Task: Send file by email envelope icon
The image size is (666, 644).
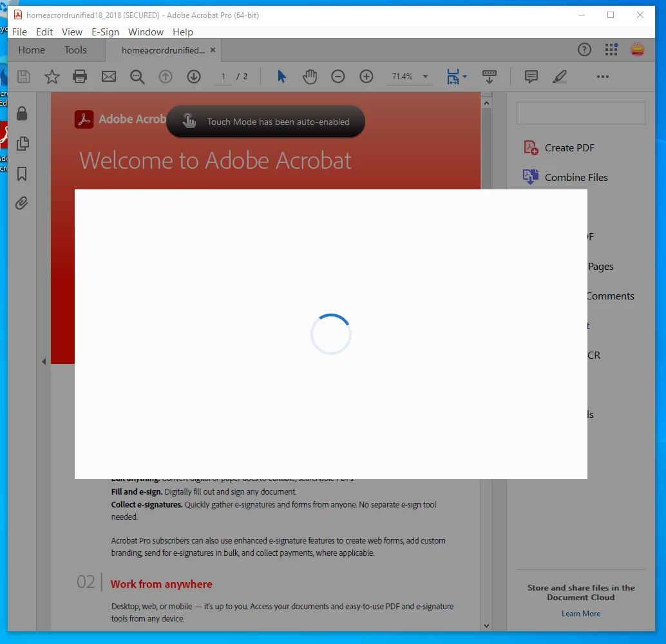Action: [x=109, y=77]
